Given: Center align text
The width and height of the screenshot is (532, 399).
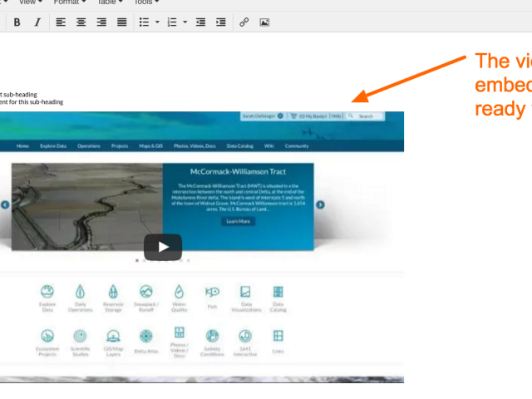Looking at the screenshot, I should 81,22.
